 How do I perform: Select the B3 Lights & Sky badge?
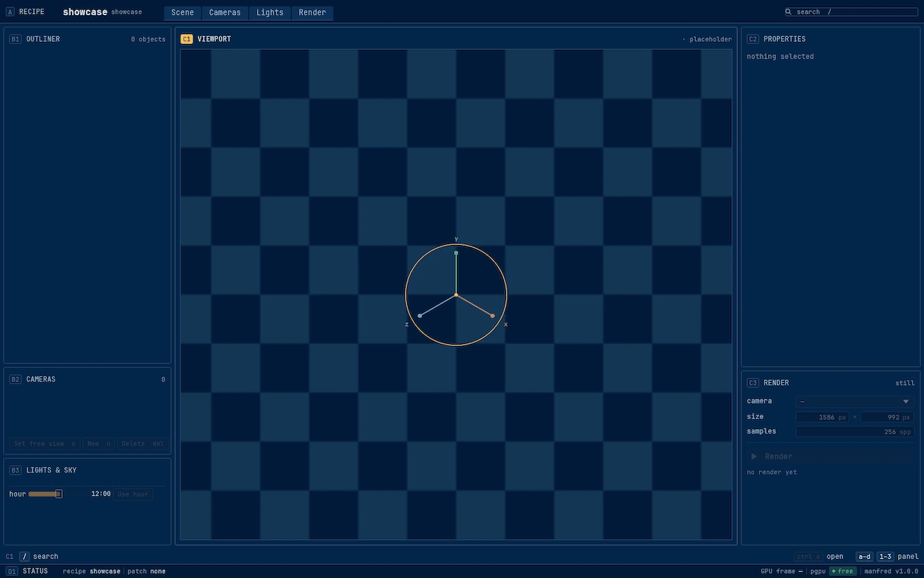[15, 470]
